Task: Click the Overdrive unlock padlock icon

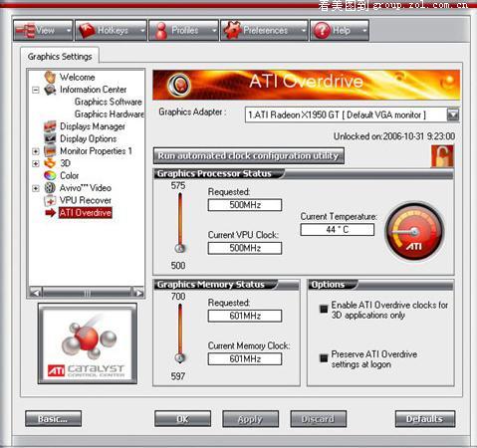Action: [x=442, y=156]
